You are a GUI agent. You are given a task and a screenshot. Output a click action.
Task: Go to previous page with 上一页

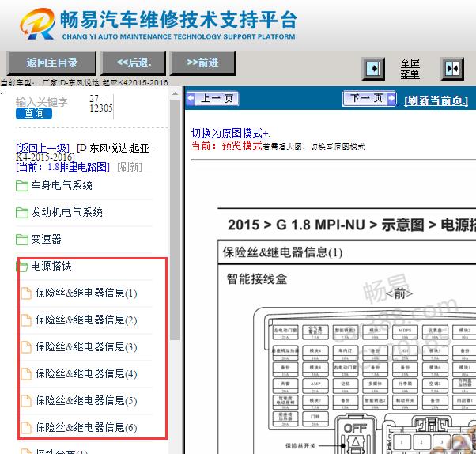213,98
